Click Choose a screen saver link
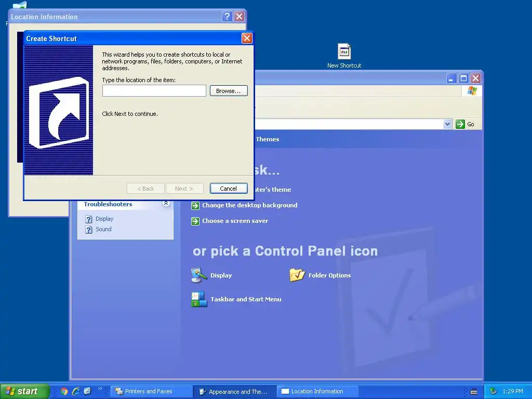Viewport: 532px width, 399px height. [x=235, y=221]
